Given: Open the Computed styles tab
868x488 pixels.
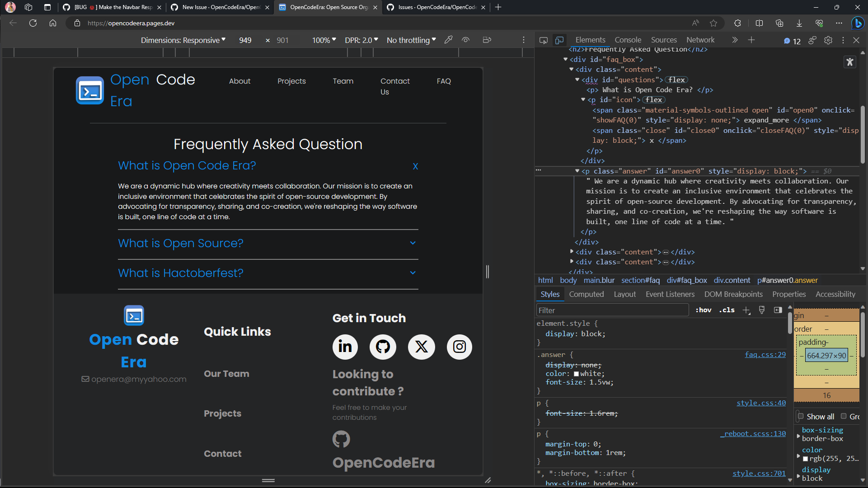Looking at the screenshot, I should (x=586, y=294).
